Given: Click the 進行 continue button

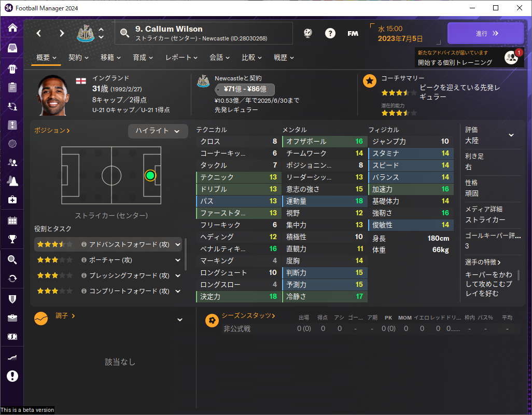Looking at the screenshot, I should (x=486, y=33).
